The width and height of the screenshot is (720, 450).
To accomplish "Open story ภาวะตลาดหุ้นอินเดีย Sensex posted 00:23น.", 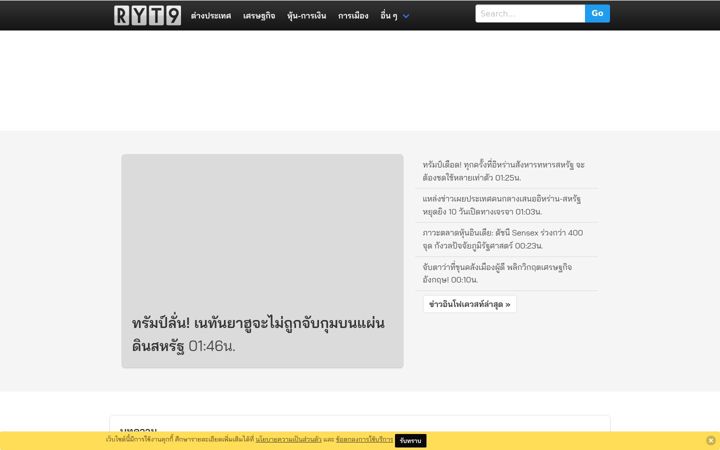I will (x=503, y=239).
